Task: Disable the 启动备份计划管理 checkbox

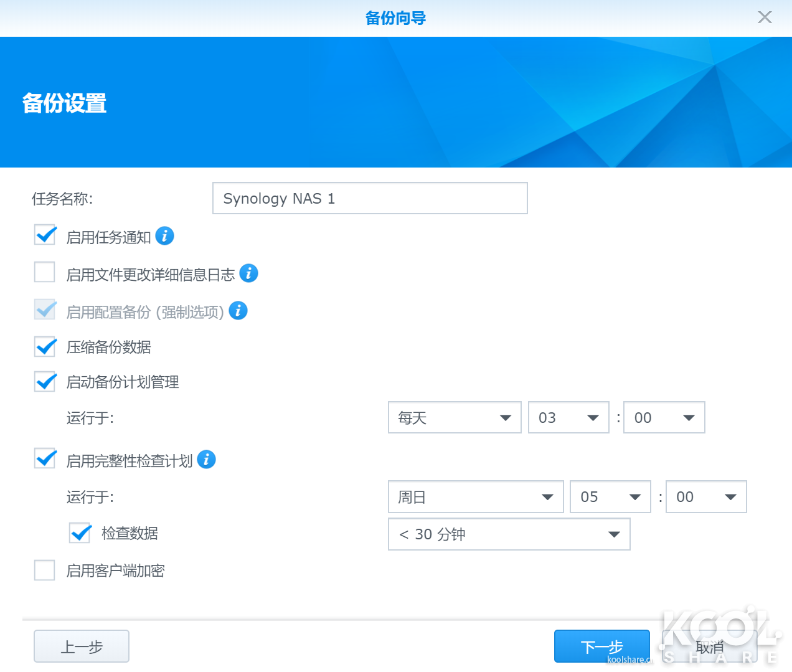Action: (x=45, y=382)
